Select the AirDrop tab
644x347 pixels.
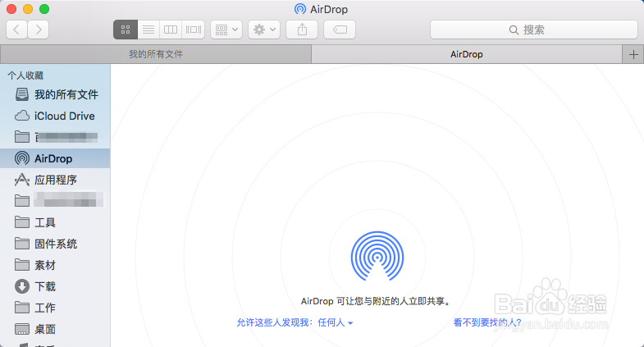coord(467,54)
